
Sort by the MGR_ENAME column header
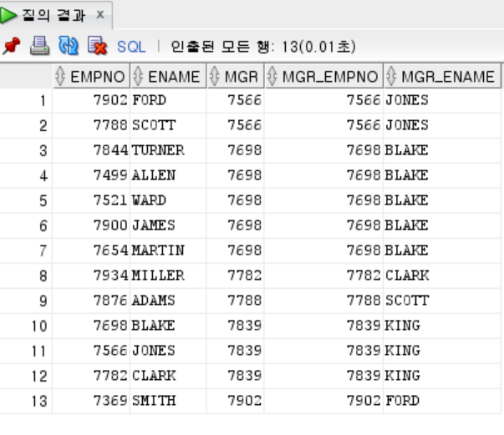pos(442,77)
